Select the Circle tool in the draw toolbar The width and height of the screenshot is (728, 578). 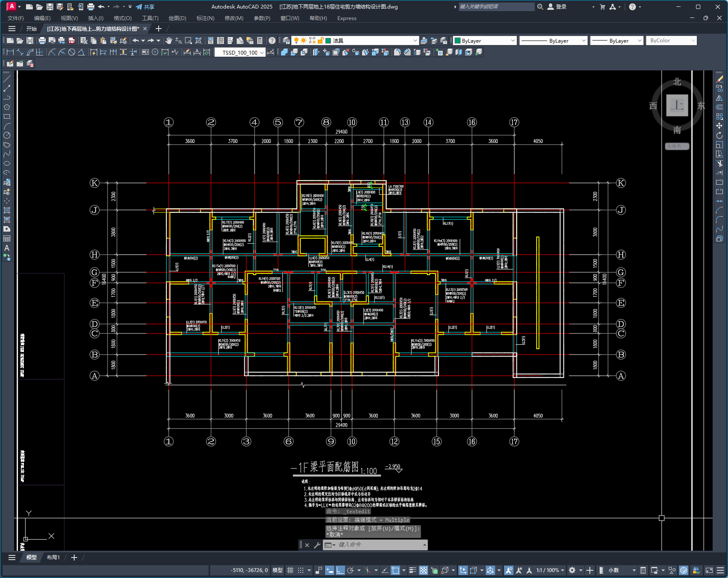coord(7,135)
